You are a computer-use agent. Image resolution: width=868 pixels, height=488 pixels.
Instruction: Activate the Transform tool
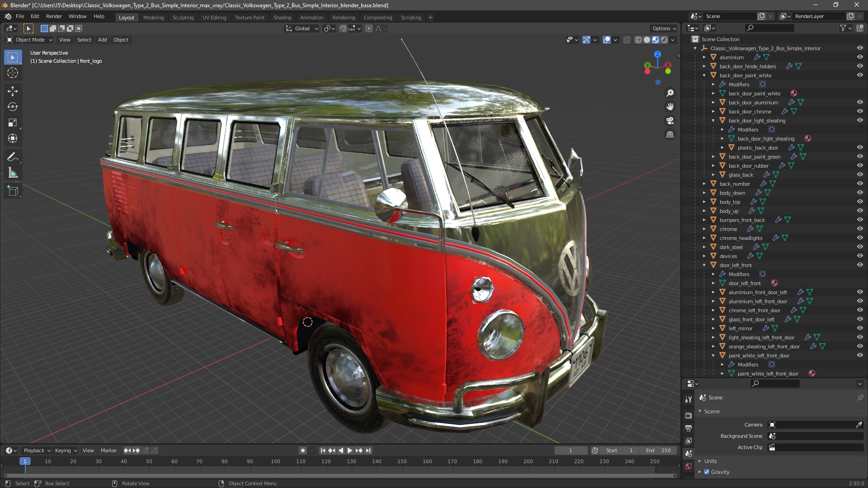click(x=13, y=139)
